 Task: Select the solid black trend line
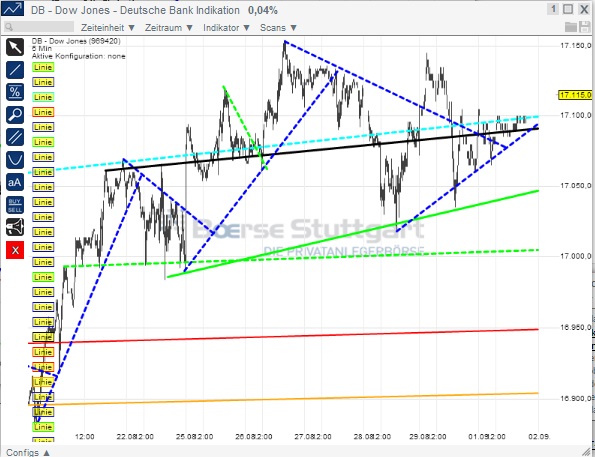[323, 149]
